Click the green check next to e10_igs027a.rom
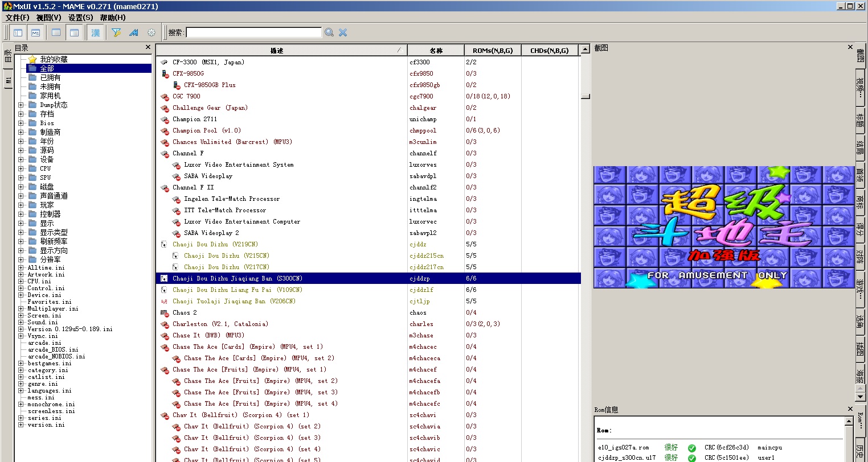 (691, 448)
